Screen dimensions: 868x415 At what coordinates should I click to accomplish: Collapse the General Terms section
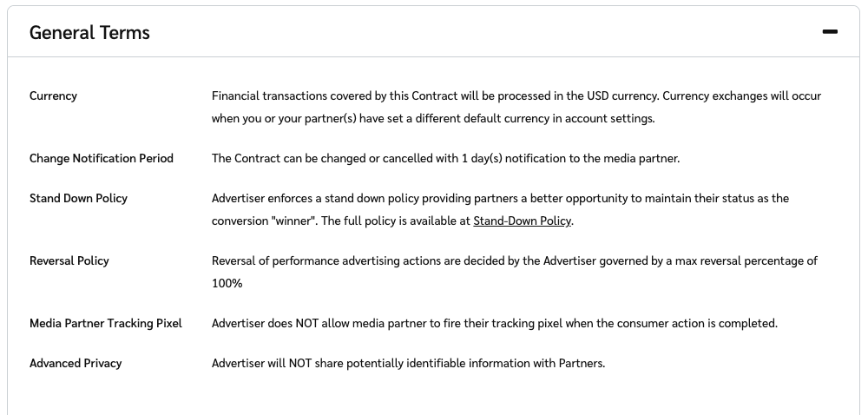pos(830,32)
